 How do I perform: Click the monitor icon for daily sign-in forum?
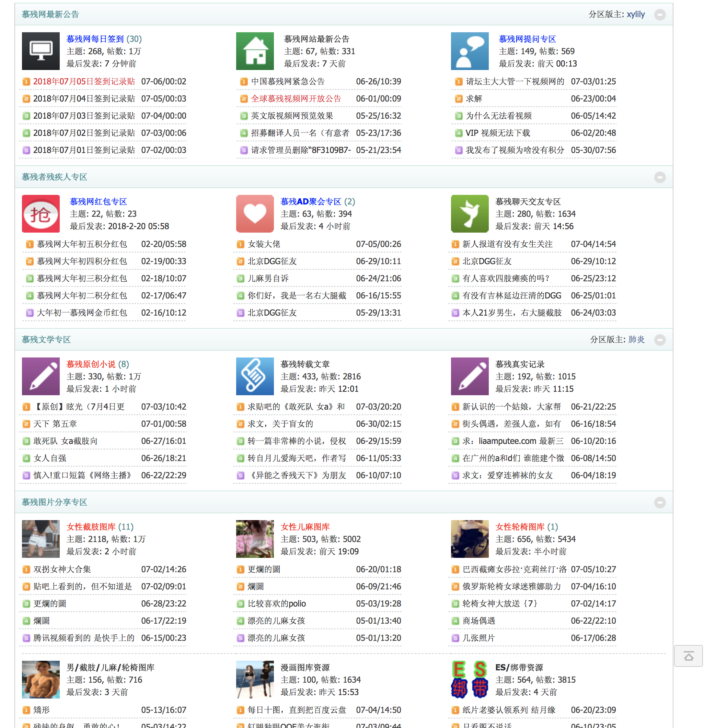[x=41, y=51]
